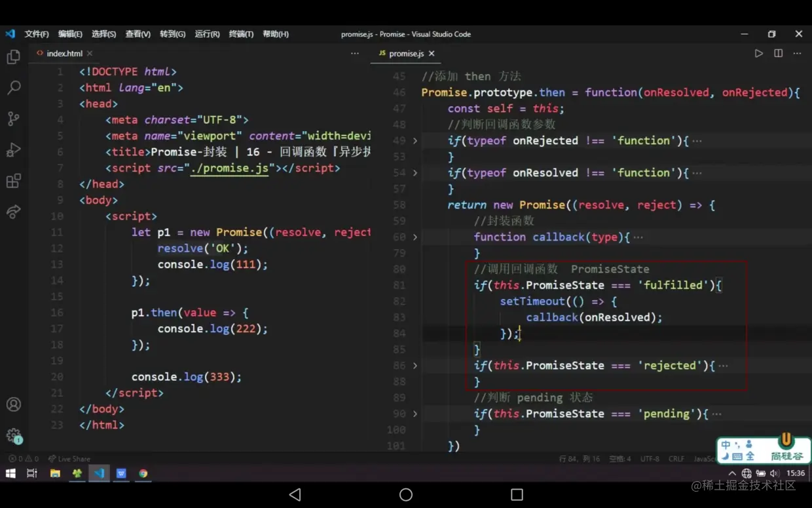The height and width of the screenshot is (508, 812).
Task: Open the Explorer view in activity bar
Action: tap(13, 57)
